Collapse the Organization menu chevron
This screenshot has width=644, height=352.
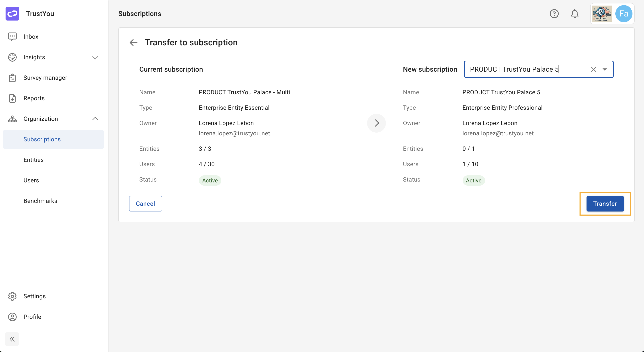click(95, 119)
